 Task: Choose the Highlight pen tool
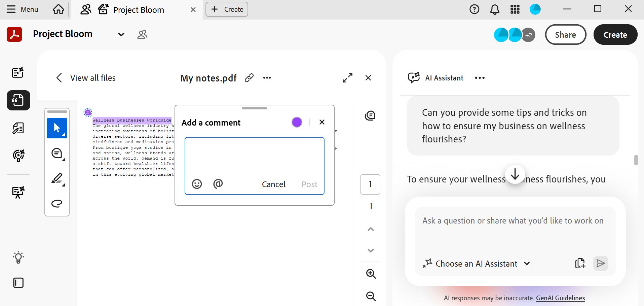click(x=57, y=178)
